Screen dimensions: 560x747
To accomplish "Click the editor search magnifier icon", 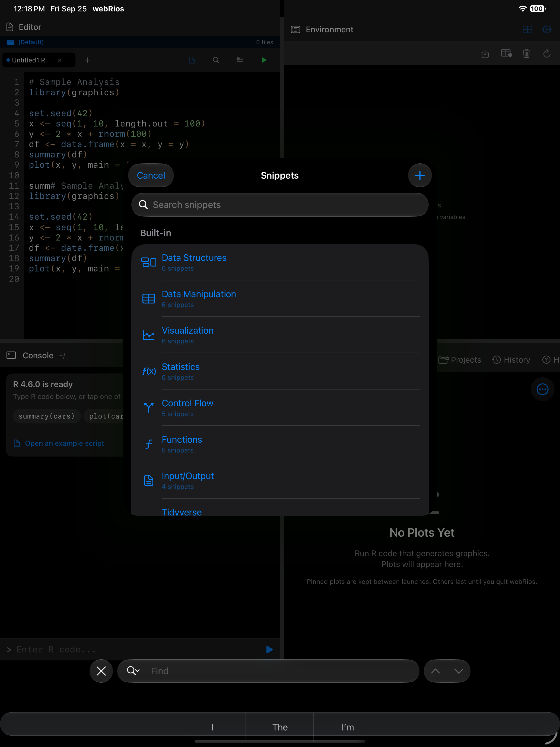I will [x=216, y=60].
